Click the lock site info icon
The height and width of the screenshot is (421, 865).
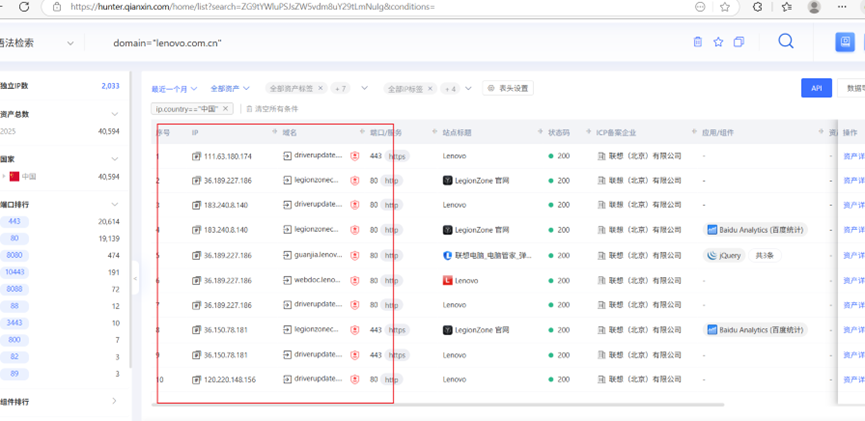(56, 7)
